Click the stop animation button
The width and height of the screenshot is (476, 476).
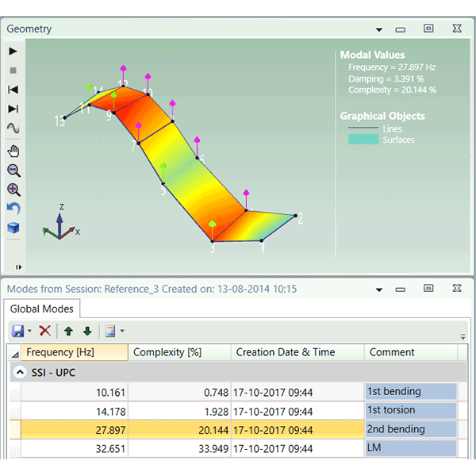click(13, 70)
